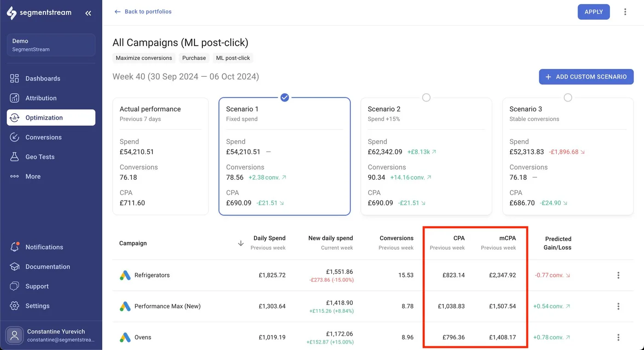Click the SegmentStream logo
Viewport: 644px width, 350px height.
[12, 13]
